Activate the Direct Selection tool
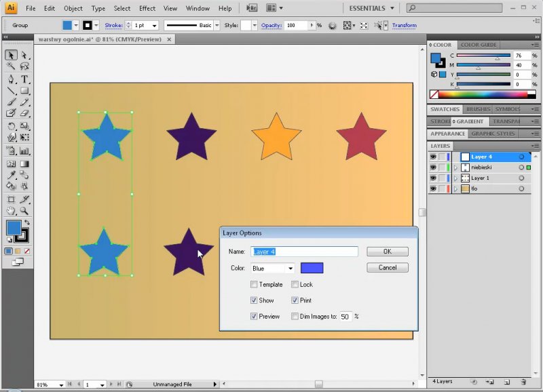This screenshot has width=543, height=392. (x=25, y=55)
